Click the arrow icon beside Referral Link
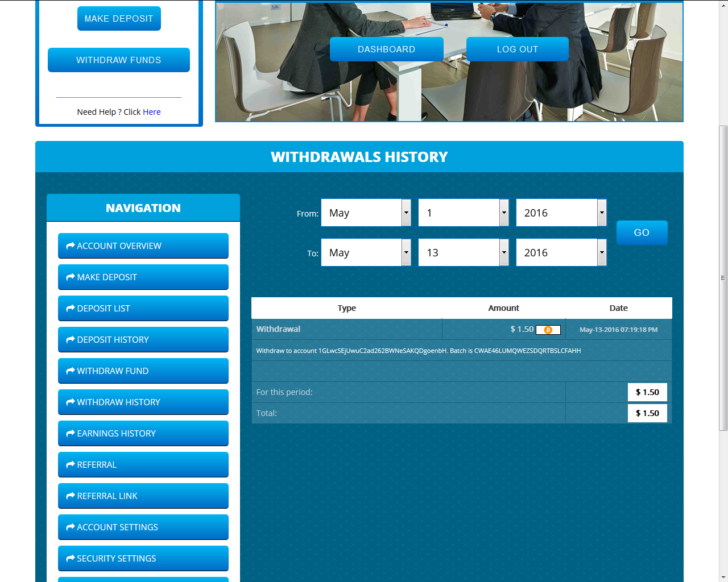 pos(71,496)
